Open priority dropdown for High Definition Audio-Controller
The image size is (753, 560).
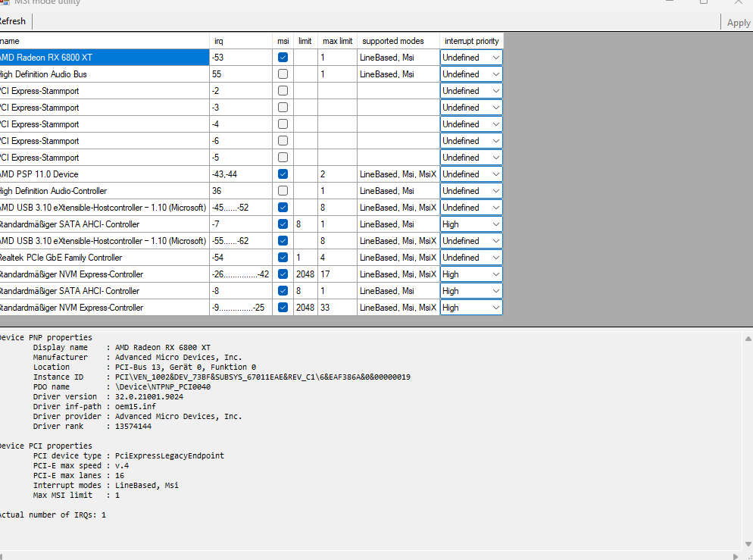[471, 191]
